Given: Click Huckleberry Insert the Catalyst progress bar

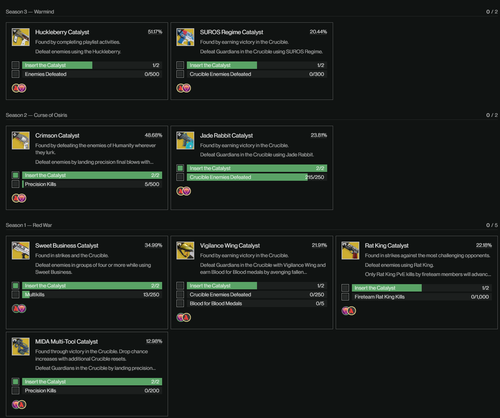Looking at the screenshot, I should pyautogui.click(x=92, y=65).
